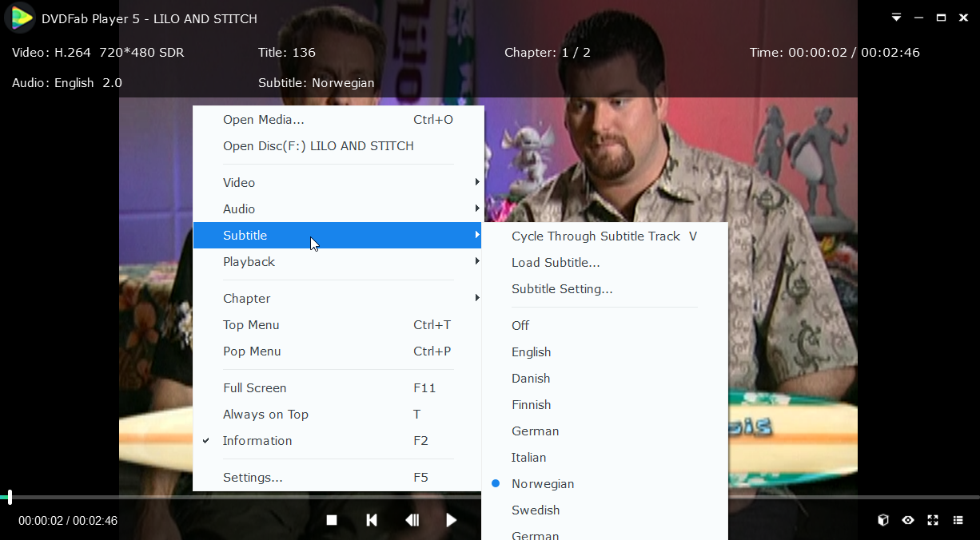Click the Title: 136 info text
The width and height of the screenshot is (980, 540).
point(287,53)
